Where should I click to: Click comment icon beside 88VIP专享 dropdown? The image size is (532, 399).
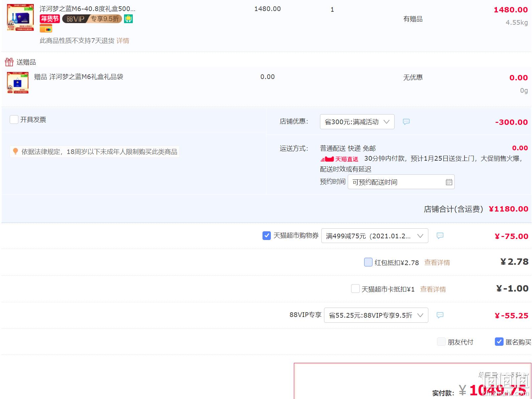pyautogui.click(x=440, y=315)
